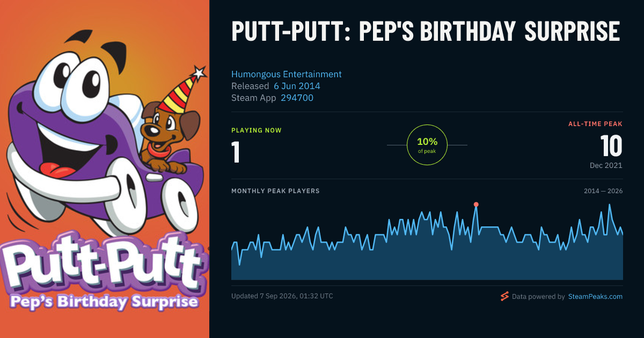Viewport: 644px width, 338px height.
Task: Select the release date 6 Jun 2014
Action: (x=297, y=86)
